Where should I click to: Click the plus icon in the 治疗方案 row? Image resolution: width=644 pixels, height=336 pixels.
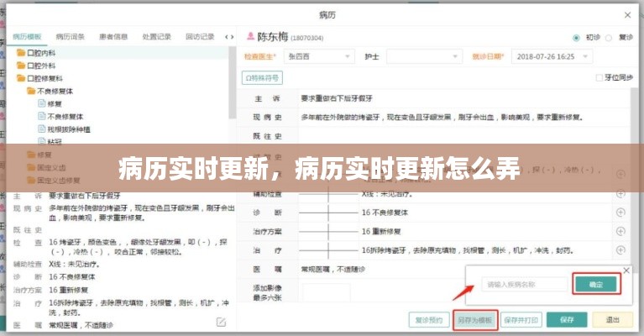coord(620,231)
